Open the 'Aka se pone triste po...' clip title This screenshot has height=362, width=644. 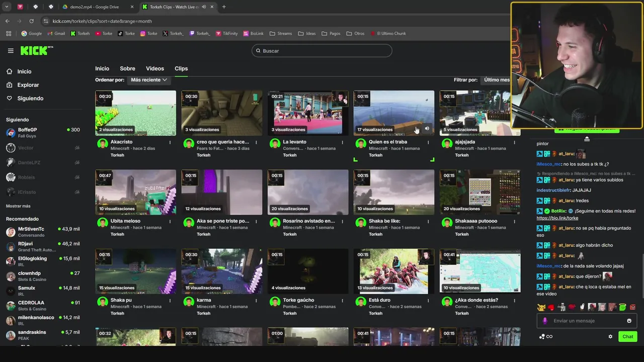pyautogui.click(x=223, y=221)
